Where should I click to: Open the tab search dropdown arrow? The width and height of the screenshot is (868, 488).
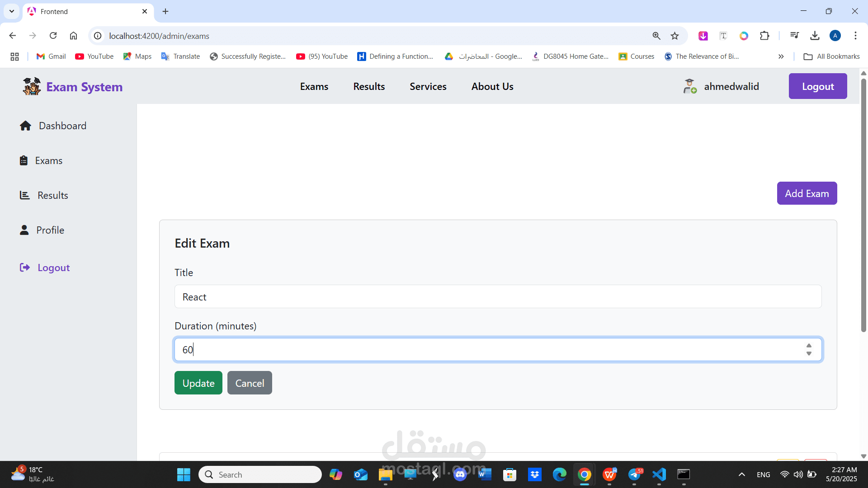pos(12,11)
